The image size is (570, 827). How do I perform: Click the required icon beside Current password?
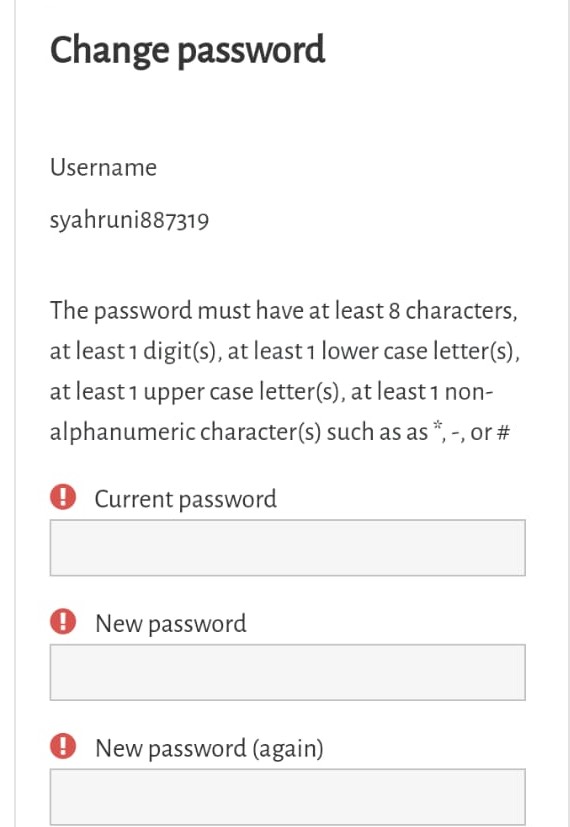[x=63, y=497]
